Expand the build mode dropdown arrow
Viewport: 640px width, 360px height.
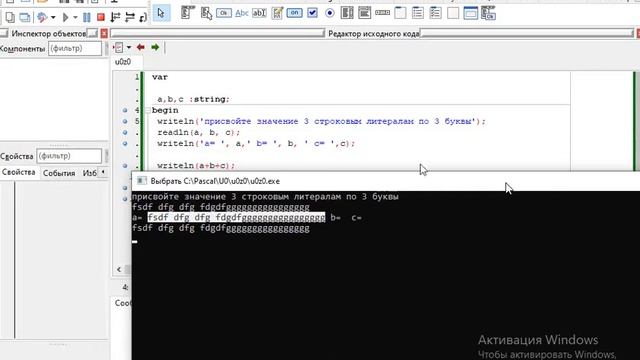53,18
